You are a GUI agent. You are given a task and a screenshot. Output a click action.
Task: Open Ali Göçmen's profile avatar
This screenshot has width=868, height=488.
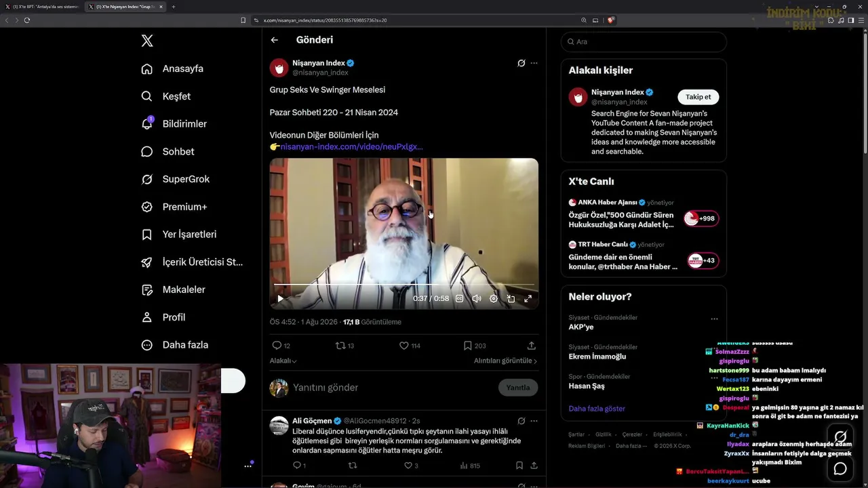coord(279,426)
